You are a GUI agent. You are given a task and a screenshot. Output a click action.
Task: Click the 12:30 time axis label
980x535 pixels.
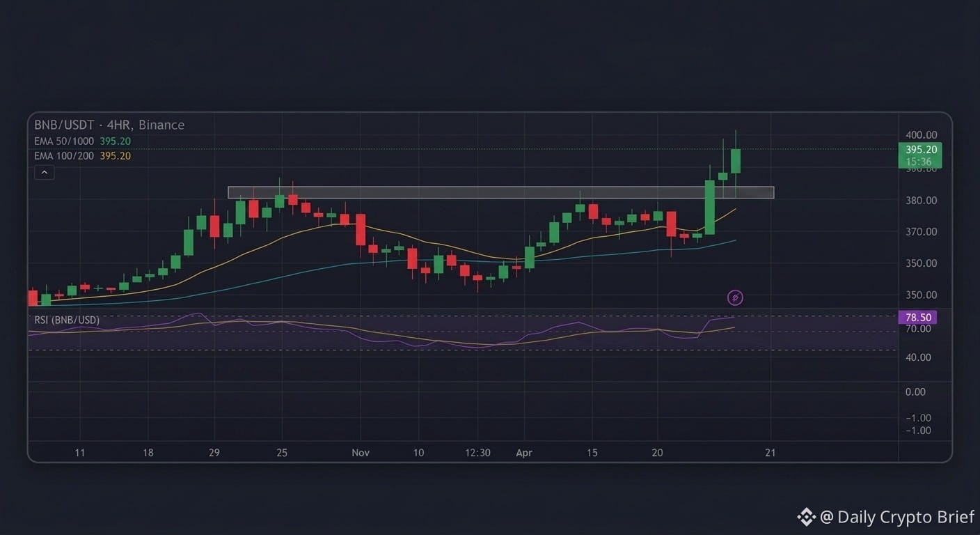[x=478, y=453]
